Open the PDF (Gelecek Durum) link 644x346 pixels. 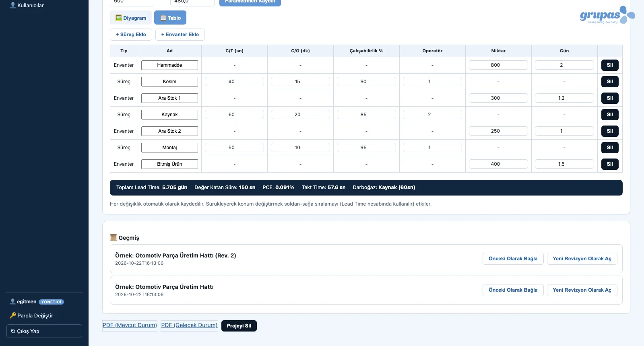tap(189, 325)
